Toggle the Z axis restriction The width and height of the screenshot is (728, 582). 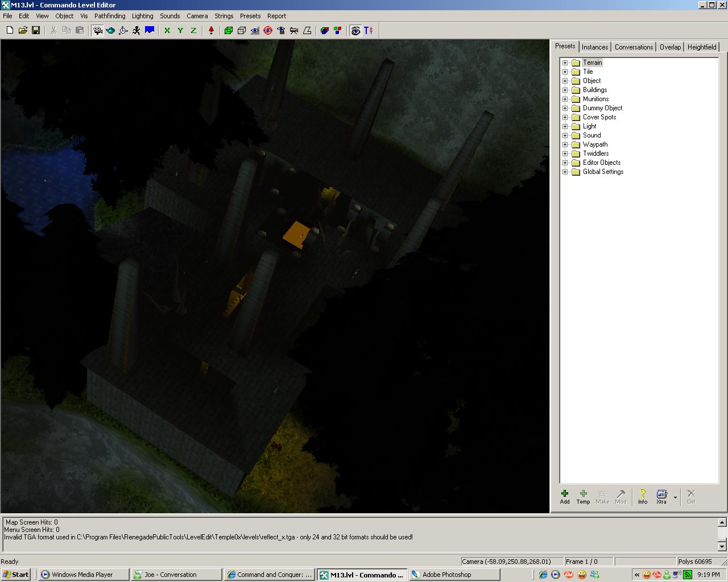(x=193, y=31)
